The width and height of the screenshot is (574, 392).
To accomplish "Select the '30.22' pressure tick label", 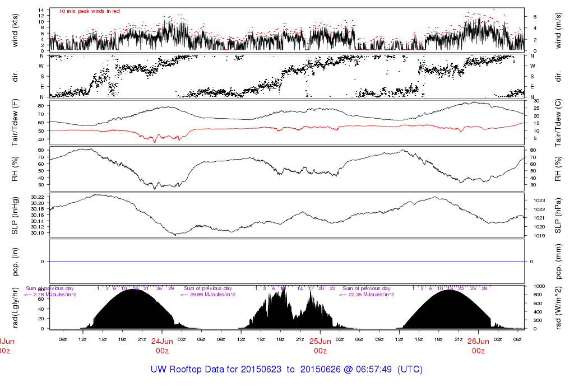I will click(38, 198).
